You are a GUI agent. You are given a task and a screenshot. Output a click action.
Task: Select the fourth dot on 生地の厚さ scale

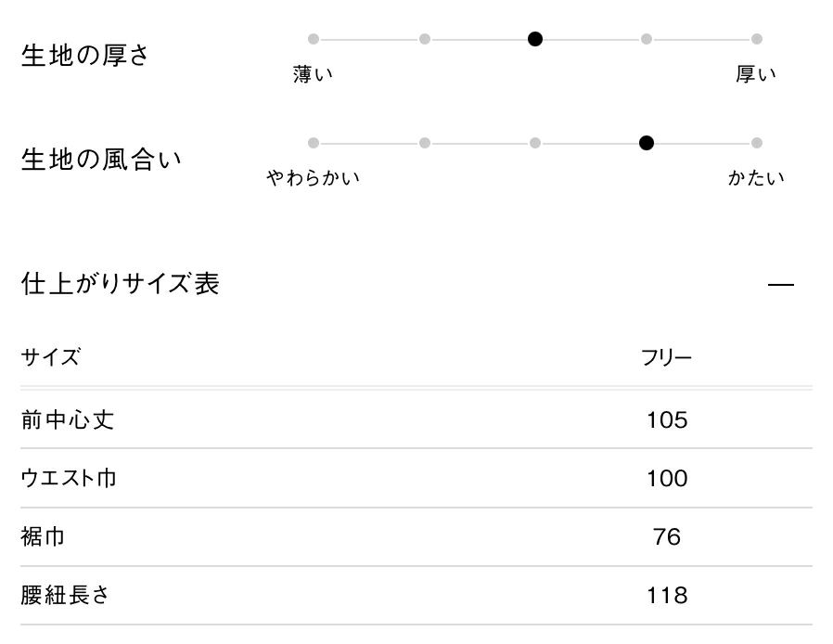[x=647, y=39]
